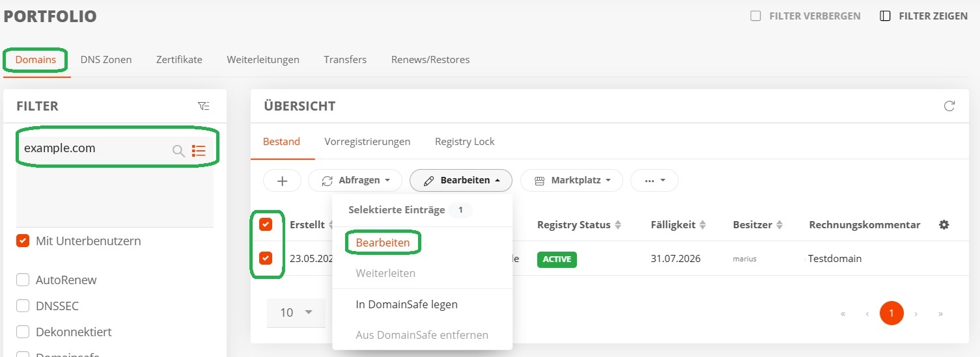Switch to the Zertifikate tab
This screenshot has width=980, height=357.
pyautogui.click(x=179, y=60)
